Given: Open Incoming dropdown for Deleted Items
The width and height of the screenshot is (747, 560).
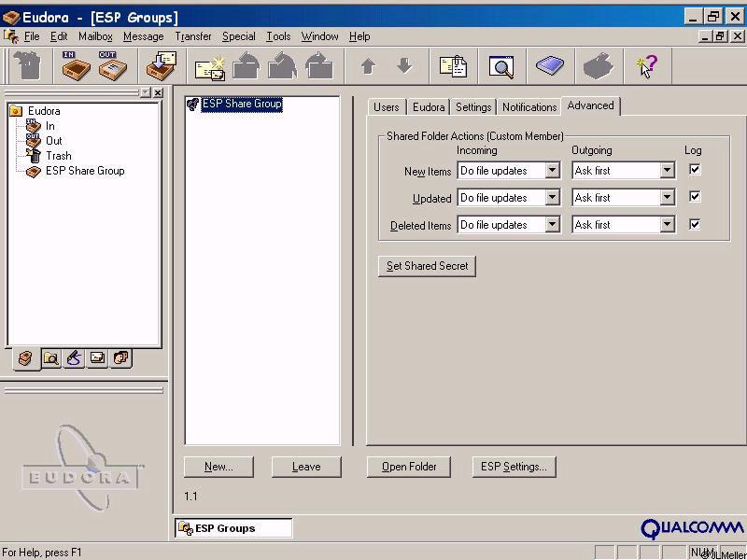Looking at the screenshot, I should (x=552, y=224).
